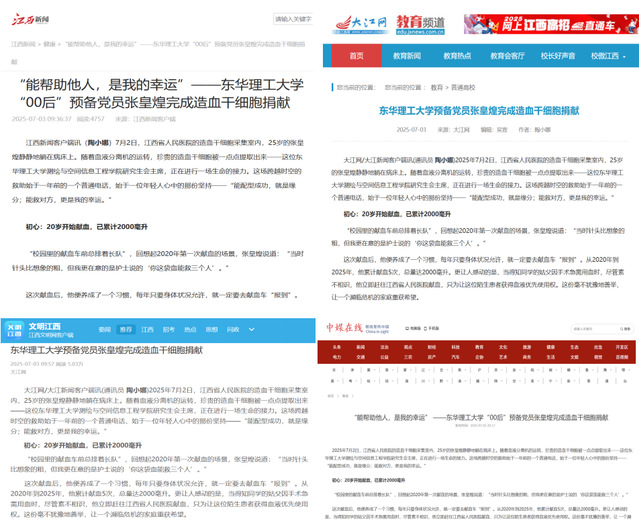Click source text 来源: 江西新闻客户端

145,119
